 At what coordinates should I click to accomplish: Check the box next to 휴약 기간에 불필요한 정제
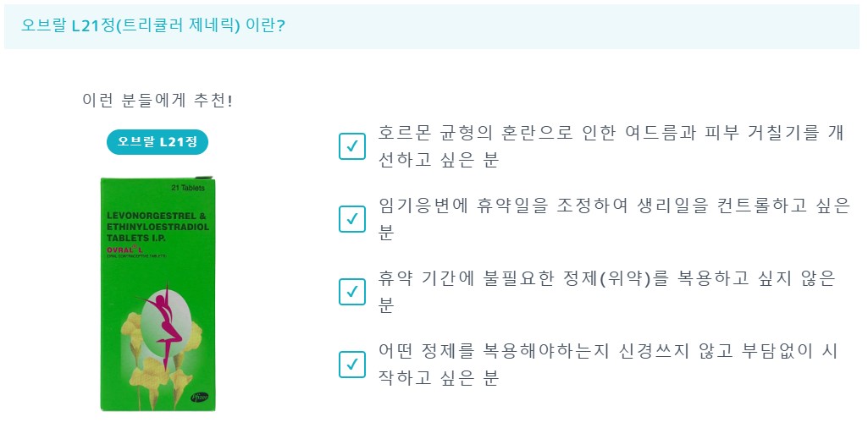click(x=351, y=291)
